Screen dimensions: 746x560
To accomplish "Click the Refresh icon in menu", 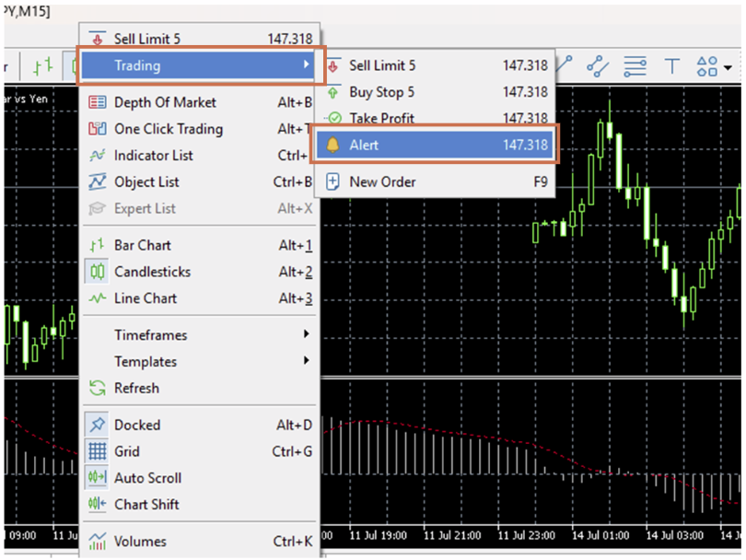I will coord(97,389).
